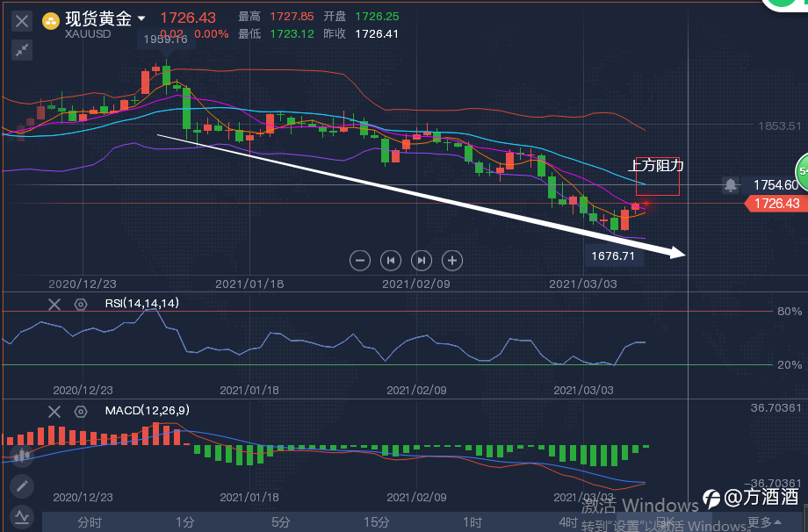Select the 15分 timeframe tab
The height and width of the screenshot is (532, 808).
click(x=376, y=522)
